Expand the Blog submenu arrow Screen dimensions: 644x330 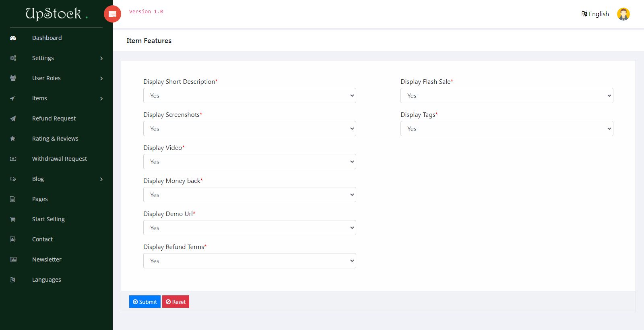click(x=101, y=179)
